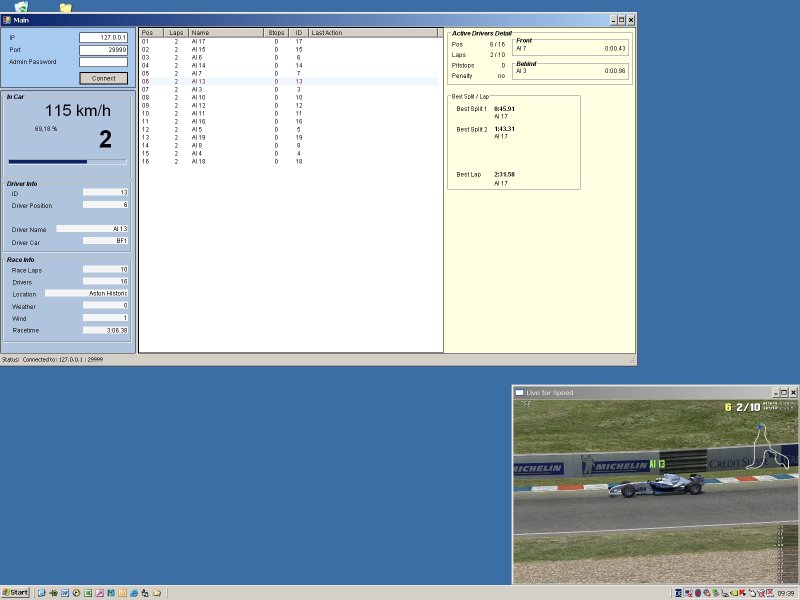Click the mouse tray icon

752,593
